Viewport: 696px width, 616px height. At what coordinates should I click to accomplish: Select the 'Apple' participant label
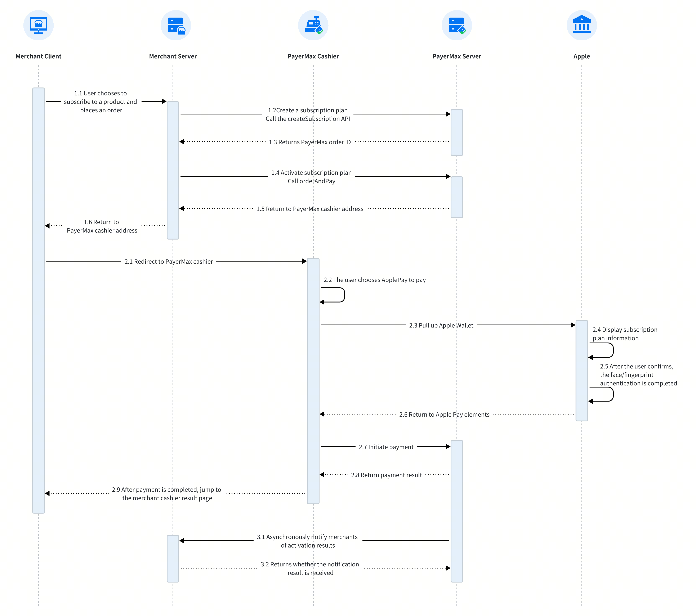pyautogui.click(x=582, y=56)
